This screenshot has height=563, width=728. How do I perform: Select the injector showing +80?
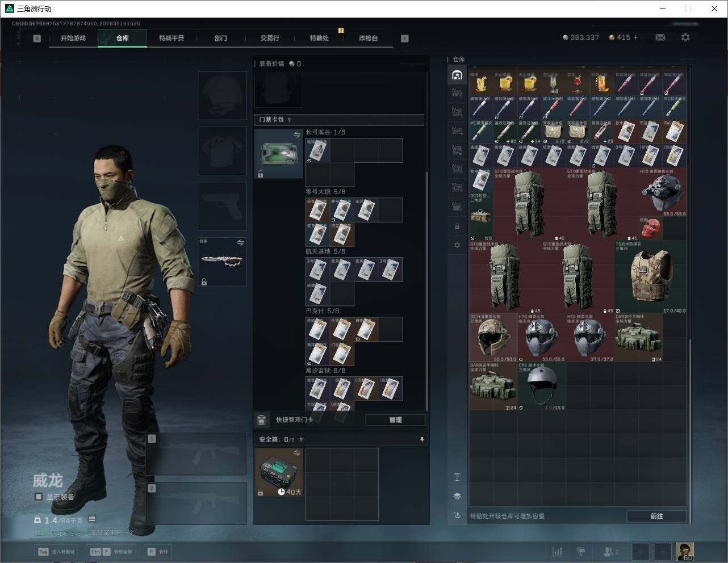(x=506, y=132)
